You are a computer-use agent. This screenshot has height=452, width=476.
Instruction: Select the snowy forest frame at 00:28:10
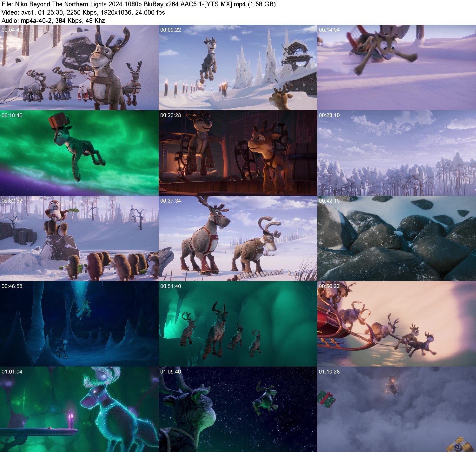[397, 153]
